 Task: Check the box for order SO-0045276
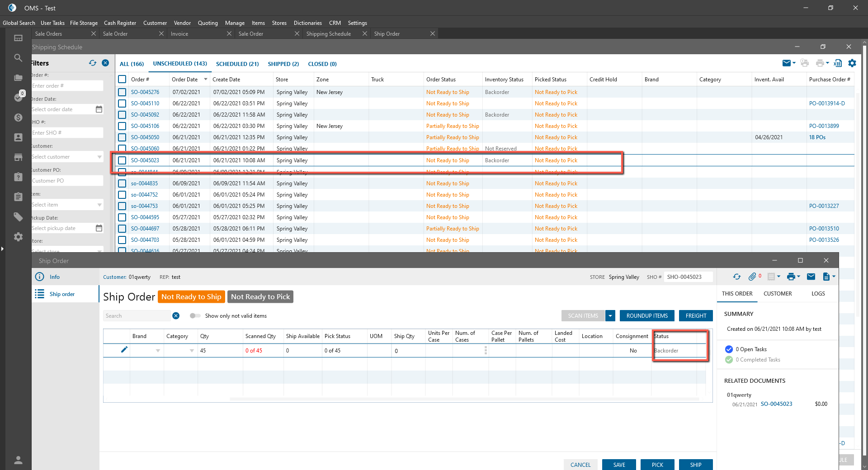point(122,92)
